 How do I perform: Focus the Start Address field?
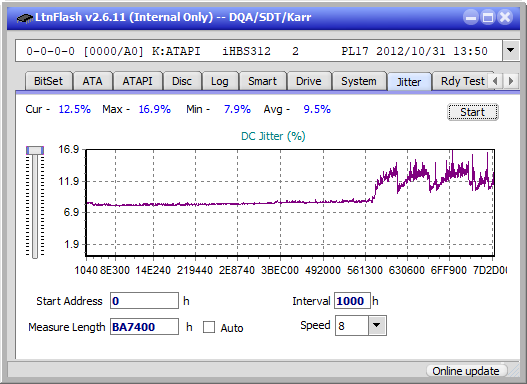145,301
